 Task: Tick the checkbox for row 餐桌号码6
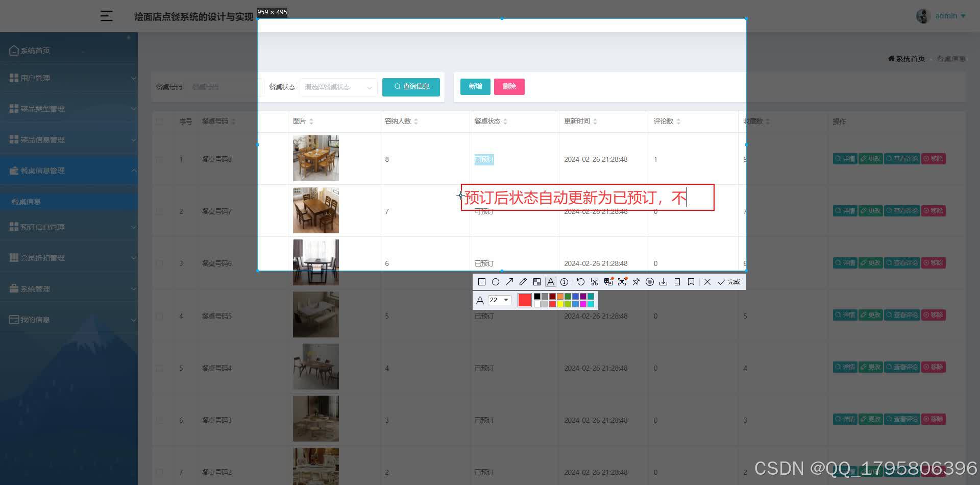pyautogui.click(x=160, y=263)
